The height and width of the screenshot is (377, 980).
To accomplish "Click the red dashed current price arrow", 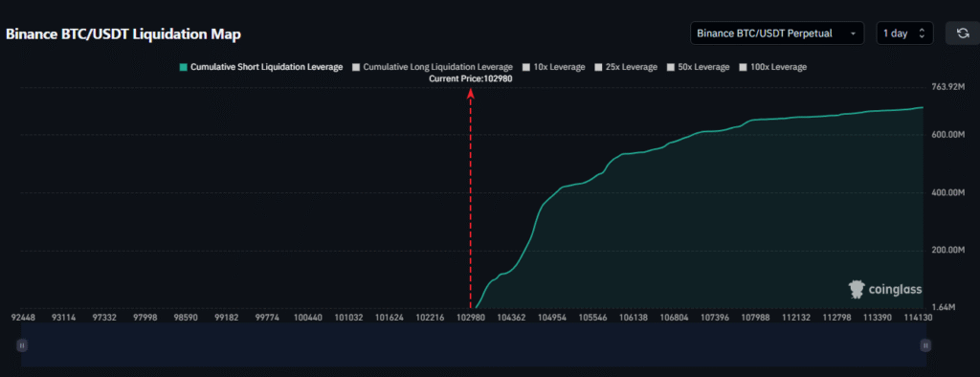I will tap(471, 198).
